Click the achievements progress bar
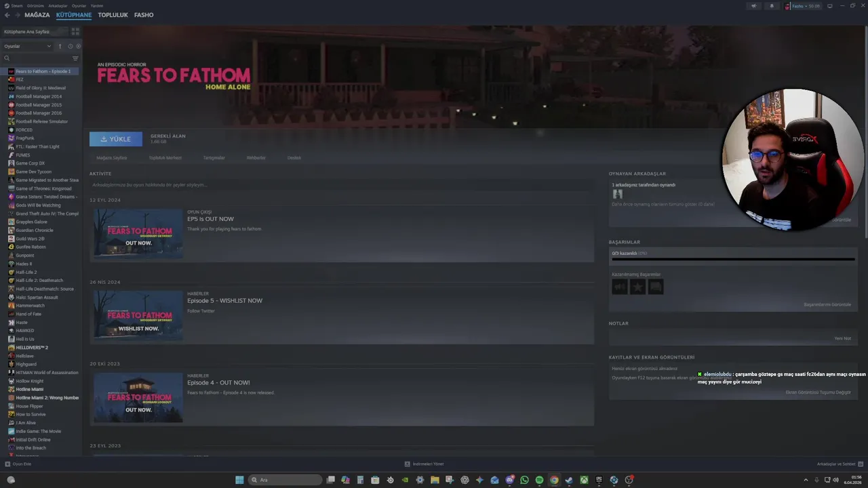This screenshot has height=488, width=868. [733, 259]
